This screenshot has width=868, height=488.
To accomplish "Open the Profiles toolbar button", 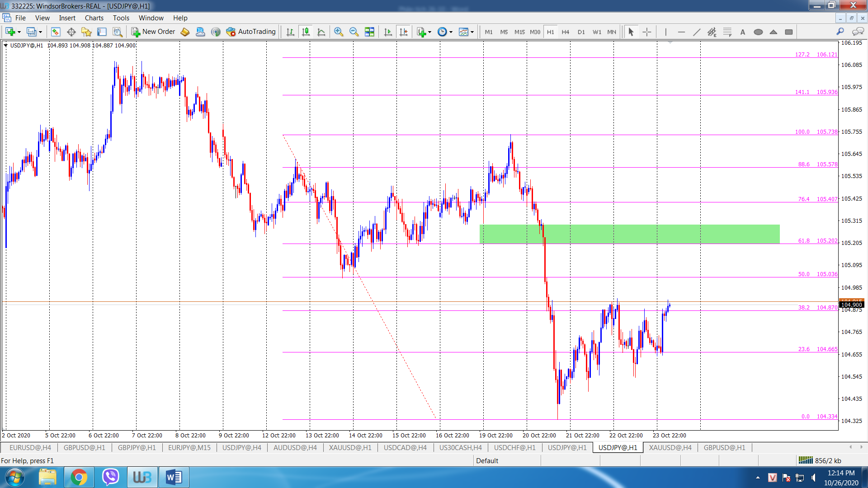I will tap(31, 32).
